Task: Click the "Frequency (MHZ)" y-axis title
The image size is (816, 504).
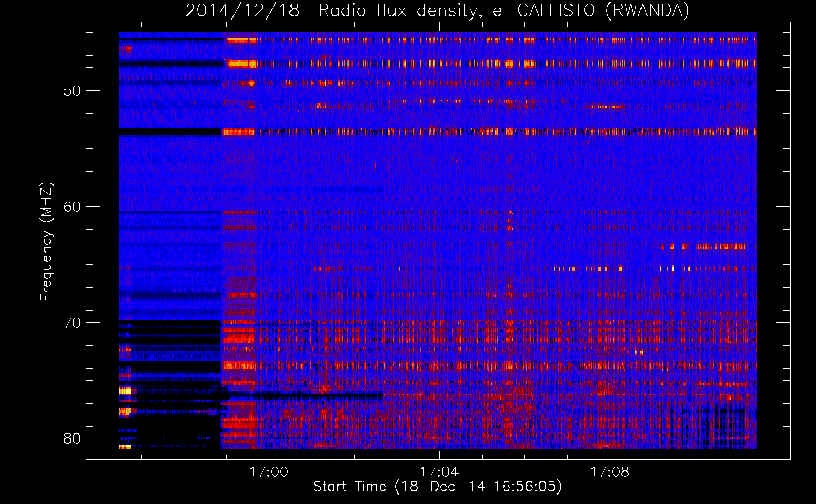Action: coord(46,242)
